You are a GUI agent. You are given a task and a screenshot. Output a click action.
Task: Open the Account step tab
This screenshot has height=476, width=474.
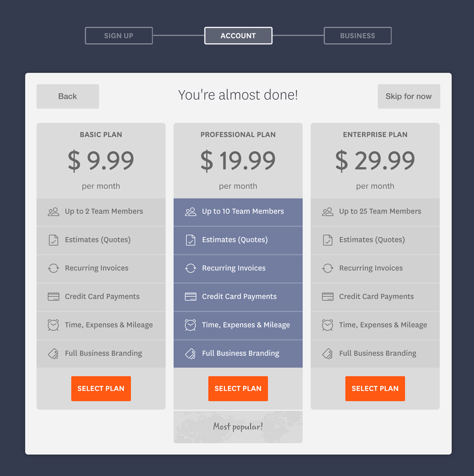[x=238, y=36]
